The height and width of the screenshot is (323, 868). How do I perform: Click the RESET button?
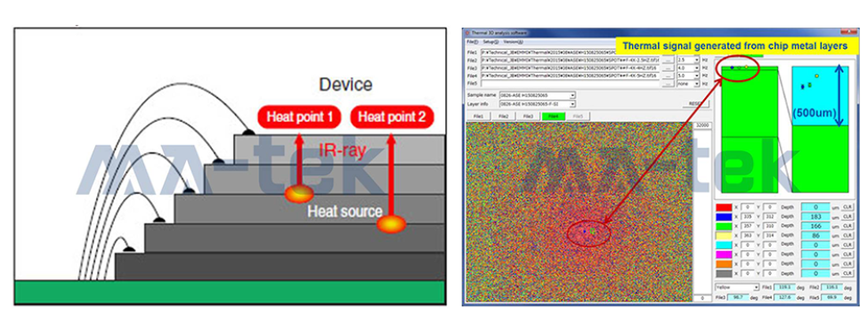696,103
